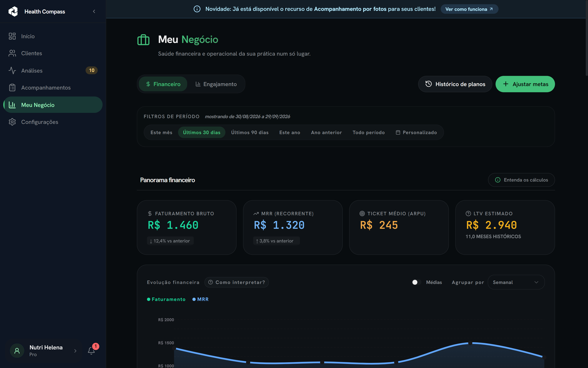Click the MRR trending-up icon
This screenshot has height=368, width=588.
coord(256,213)
